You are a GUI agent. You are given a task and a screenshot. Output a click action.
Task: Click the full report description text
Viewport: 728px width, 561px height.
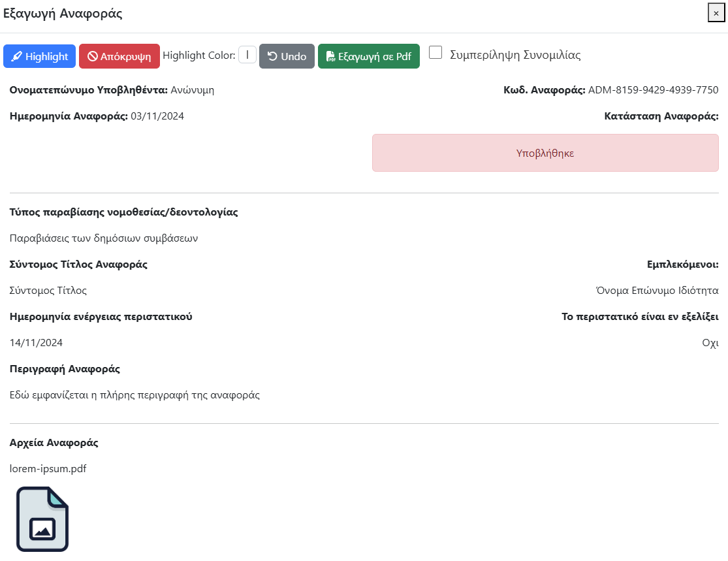coord(135,395)
